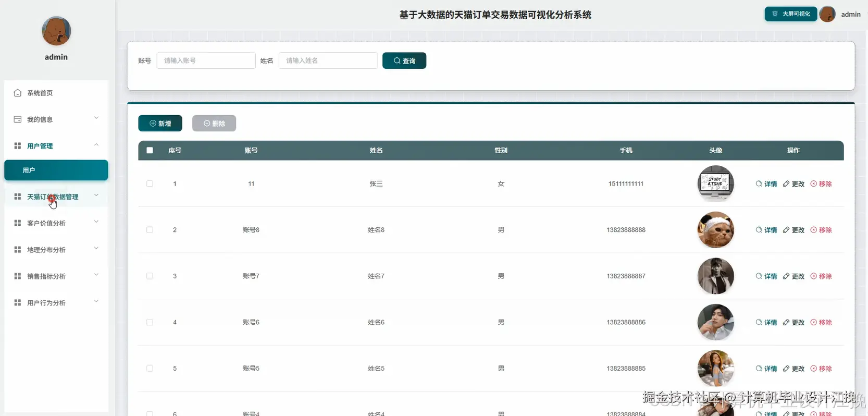Screen dimensions: 868x416
Task: Click 详情 magnifier icon for 姓名5
Action: pos(759,369)
